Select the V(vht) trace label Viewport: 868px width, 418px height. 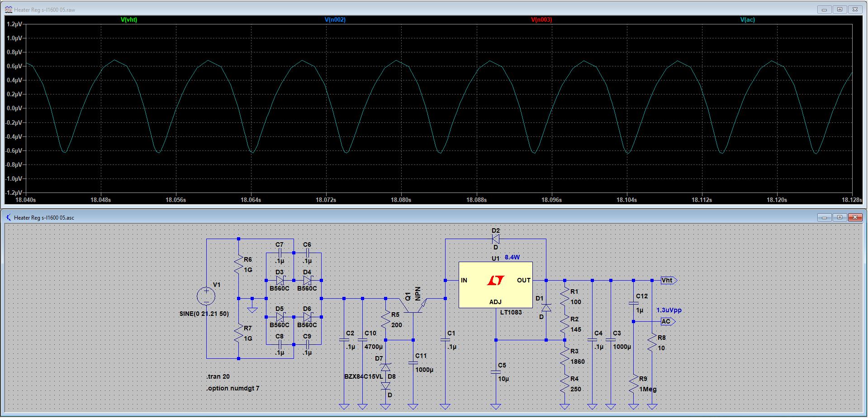coord(129,20)
